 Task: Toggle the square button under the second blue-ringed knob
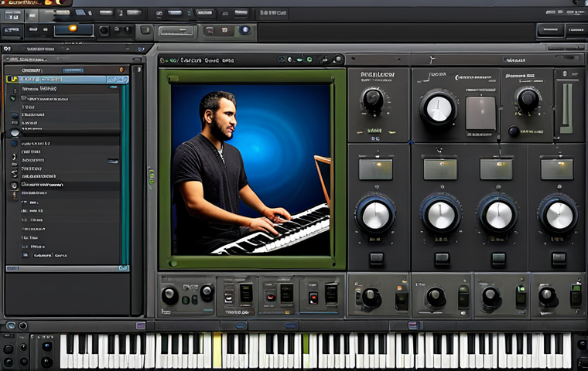442,259
